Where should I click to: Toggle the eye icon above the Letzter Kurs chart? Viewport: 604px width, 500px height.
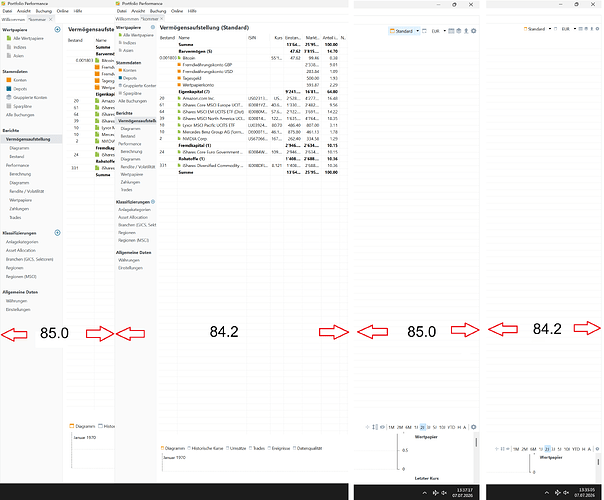(383, 427)
